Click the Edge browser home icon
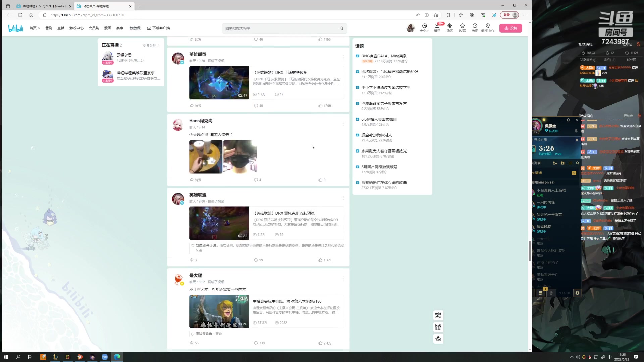This screenshot has height=362, width=644. 31,15
